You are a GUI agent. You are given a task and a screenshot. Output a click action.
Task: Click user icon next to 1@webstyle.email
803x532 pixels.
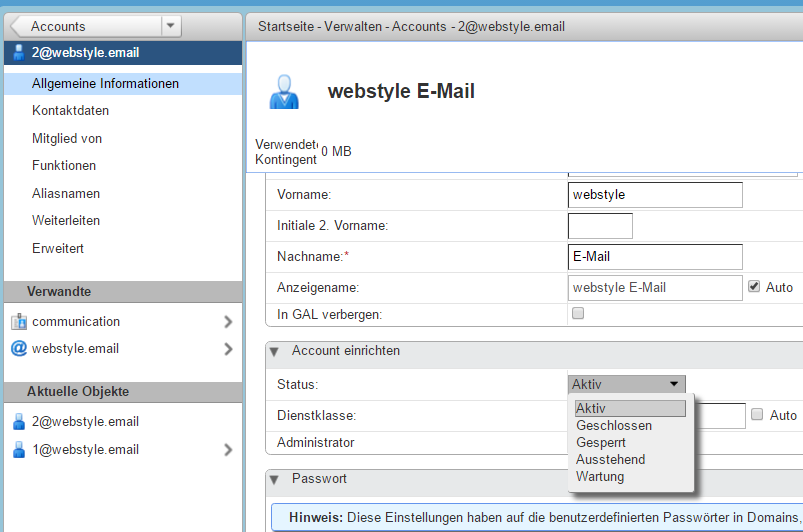point(18,450)
